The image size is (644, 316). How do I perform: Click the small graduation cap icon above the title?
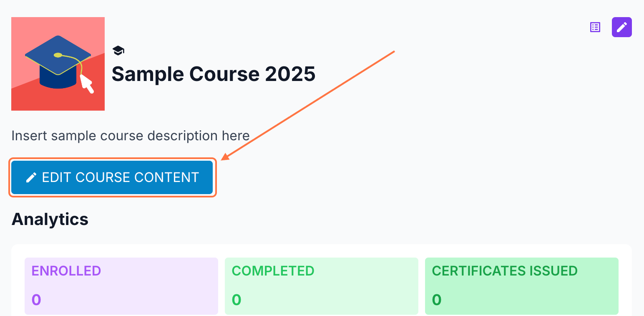point(118,51)
